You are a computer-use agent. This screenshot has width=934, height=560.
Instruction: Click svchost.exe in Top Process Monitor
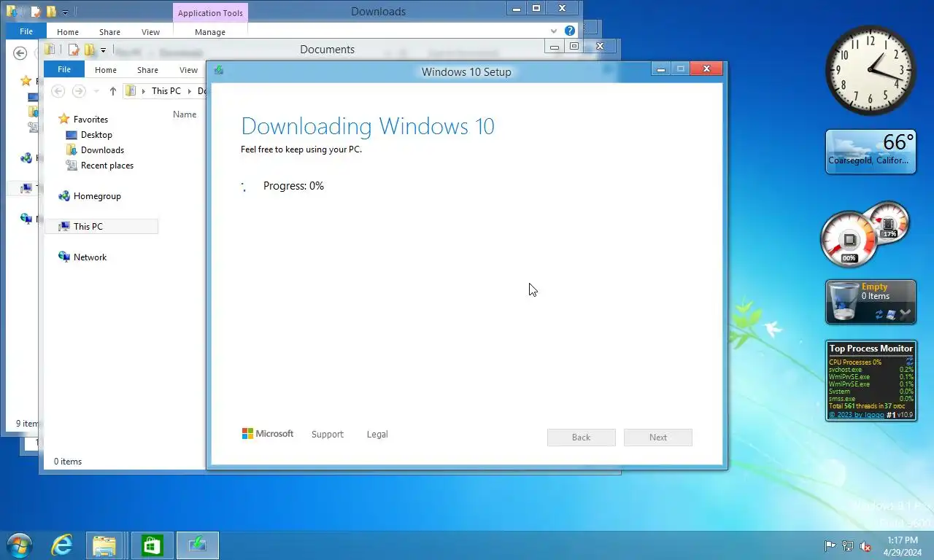point(845,370)
